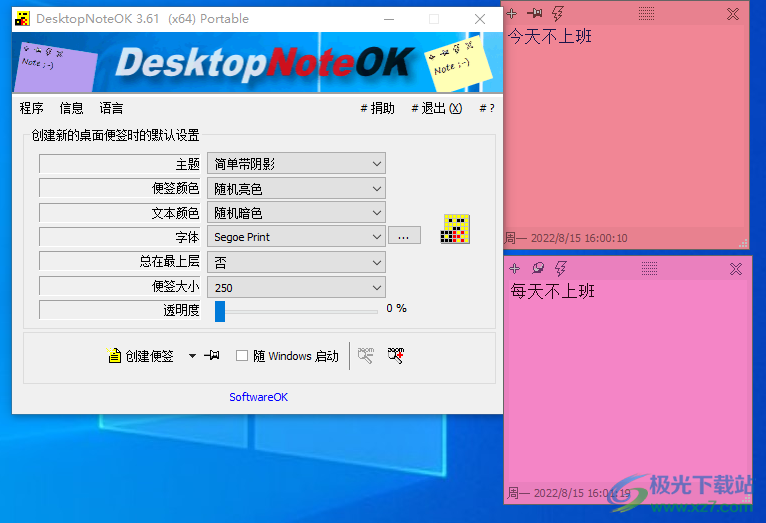This screenshot has width=766, height=523.
Task: Expand the 便签大小 250 dropdown
Action: (x=296, y=288)
